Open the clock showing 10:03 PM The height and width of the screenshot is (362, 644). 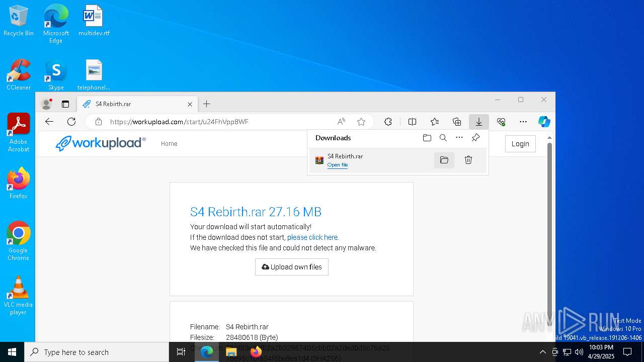pyautogui.click(x=601, y=352)
